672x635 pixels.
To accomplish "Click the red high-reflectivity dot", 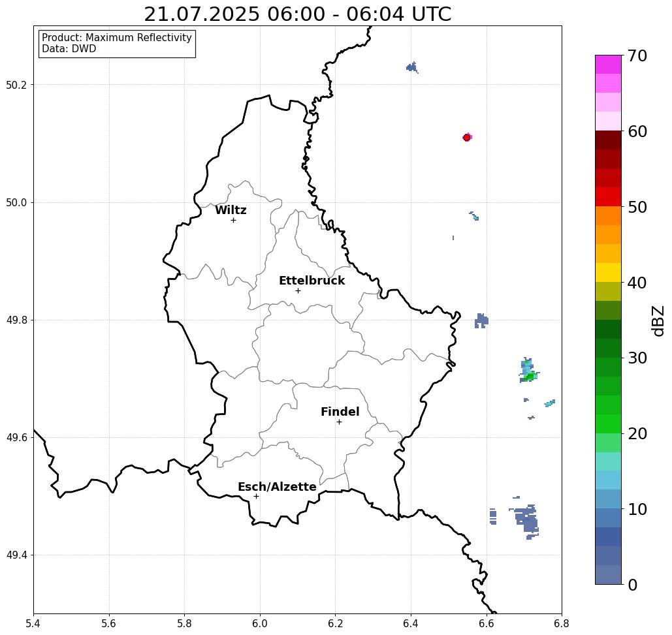I will [x=467, y=138].
